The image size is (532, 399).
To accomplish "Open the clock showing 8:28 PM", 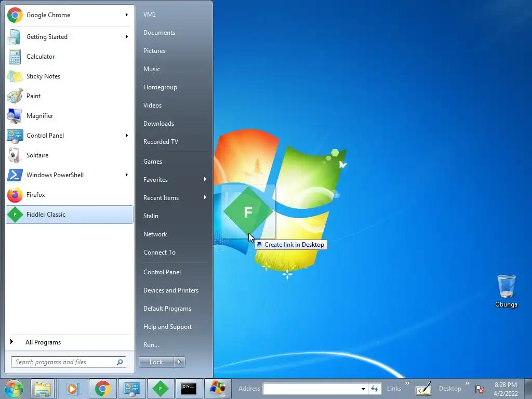I will (506, 389).
